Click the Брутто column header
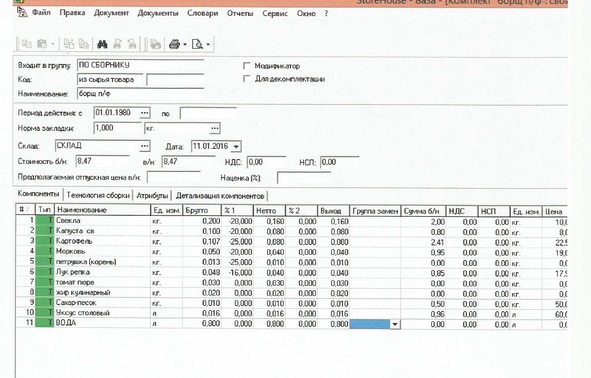 202,210
